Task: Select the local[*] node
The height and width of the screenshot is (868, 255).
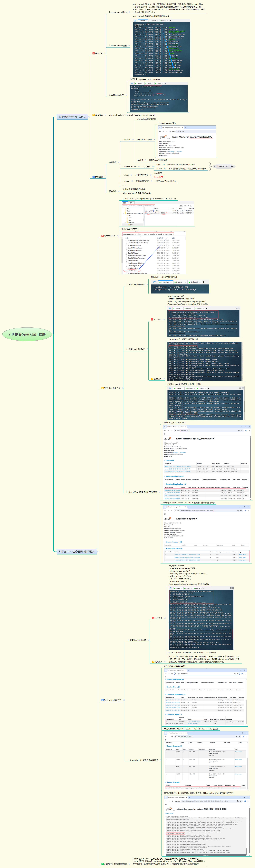Action: coord(140,160)
